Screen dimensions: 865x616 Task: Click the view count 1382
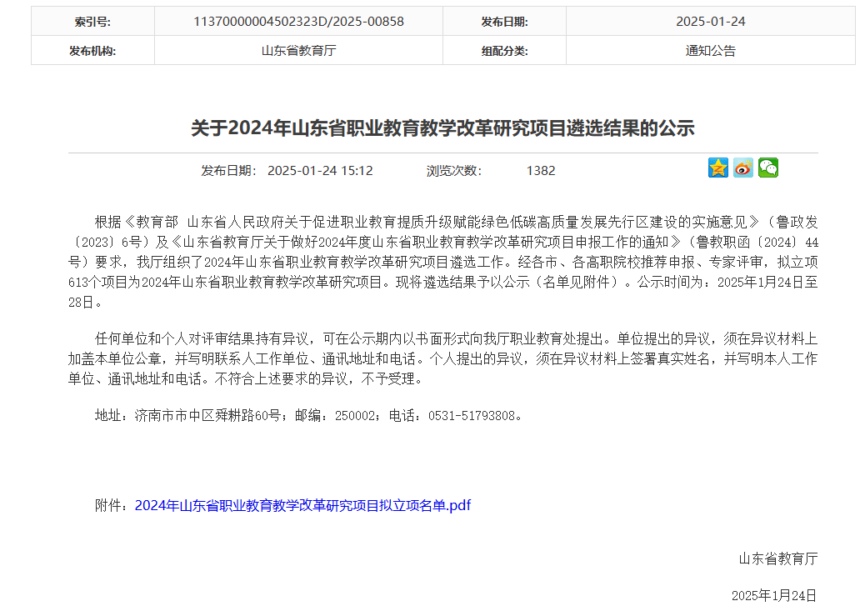(x=540, y=171)
